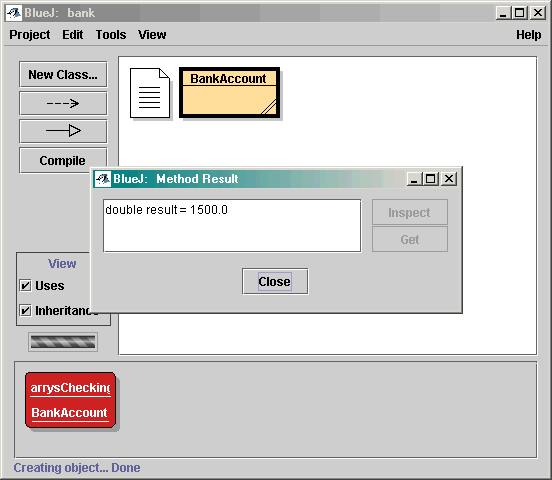Open the View menu
Viewport: 552px width, 480px height.
click(152, 35)
